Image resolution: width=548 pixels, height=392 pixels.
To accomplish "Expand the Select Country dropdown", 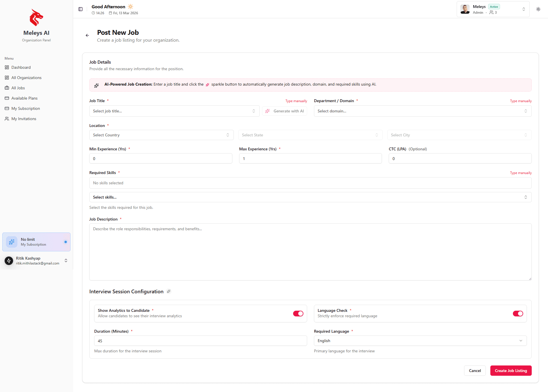I will point(161,135).
